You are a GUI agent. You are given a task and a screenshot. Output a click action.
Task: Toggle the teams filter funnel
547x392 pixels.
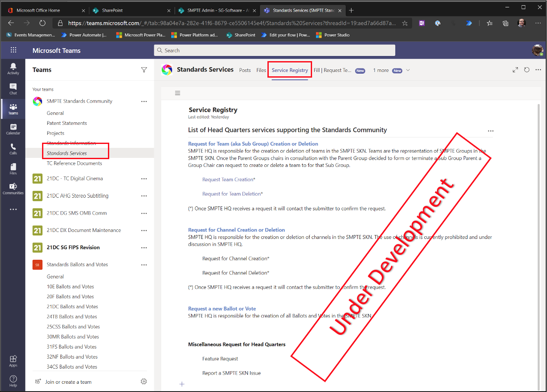coord(144,69)
